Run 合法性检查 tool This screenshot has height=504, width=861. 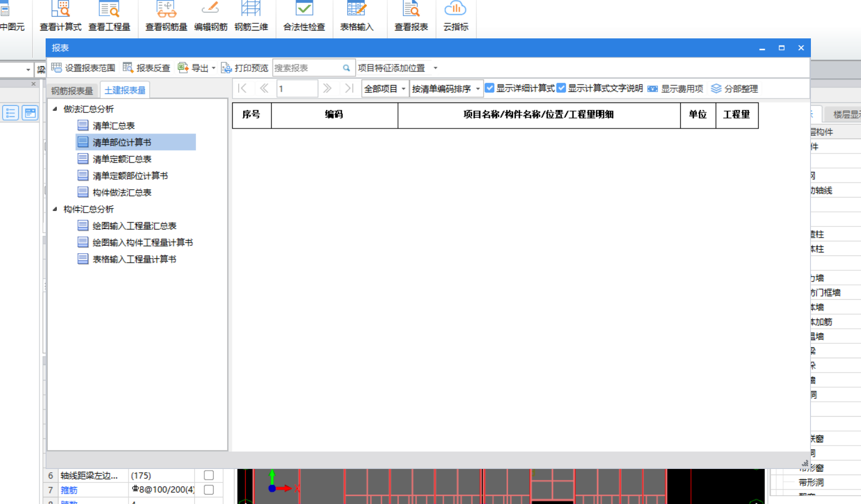pyautogui.click(x=304, y=17)
